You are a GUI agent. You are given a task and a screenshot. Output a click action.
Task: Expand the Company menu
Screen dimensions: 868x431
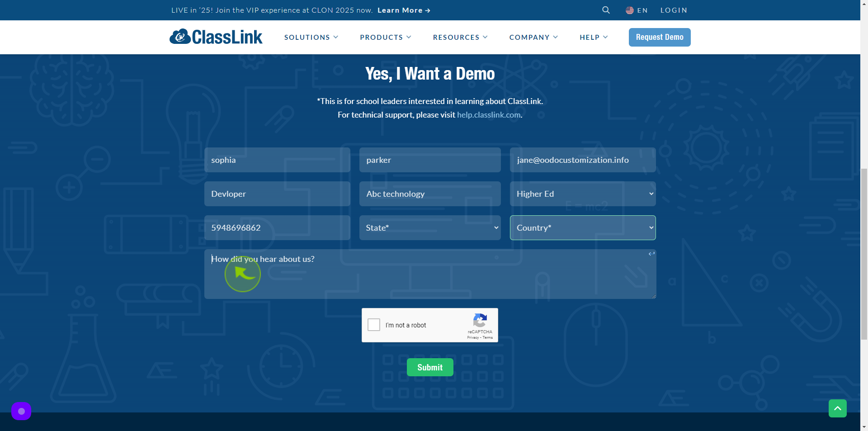click(533, 37)
